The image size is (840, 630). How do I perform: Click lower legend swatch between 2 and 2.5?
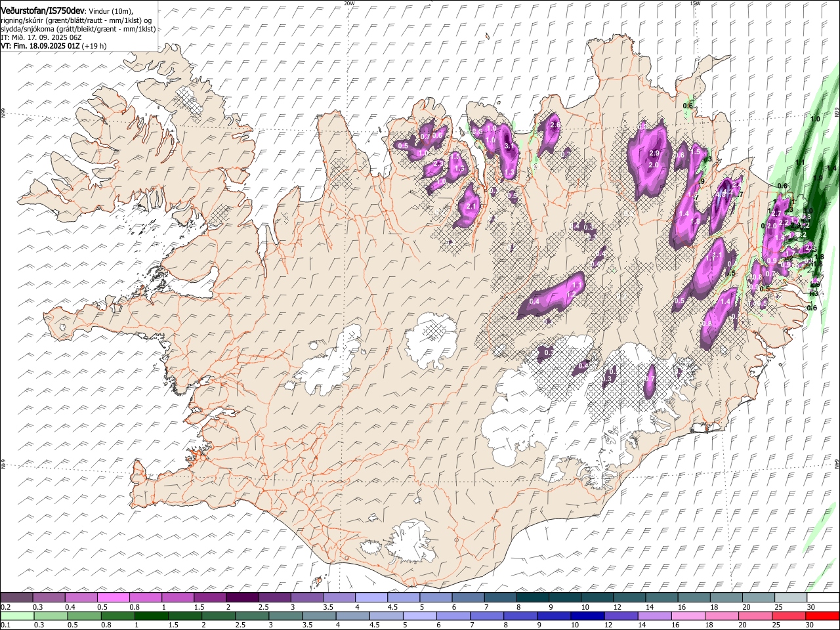tap(218, 616)
